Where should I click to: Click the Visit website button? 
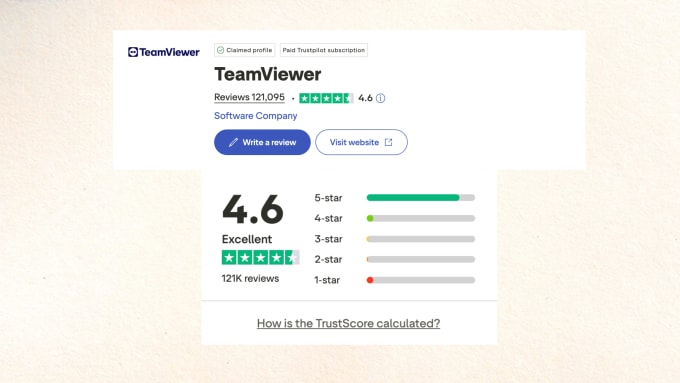361,142
